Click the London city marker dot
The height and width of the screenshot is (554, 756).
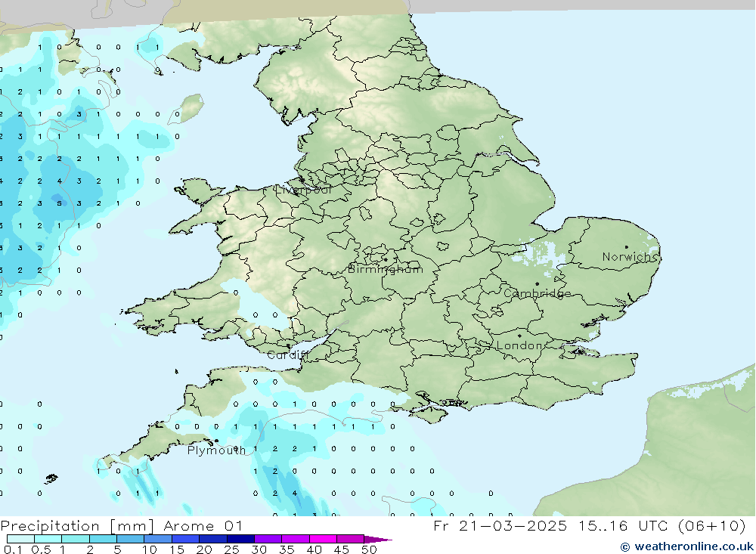[519, 336]
